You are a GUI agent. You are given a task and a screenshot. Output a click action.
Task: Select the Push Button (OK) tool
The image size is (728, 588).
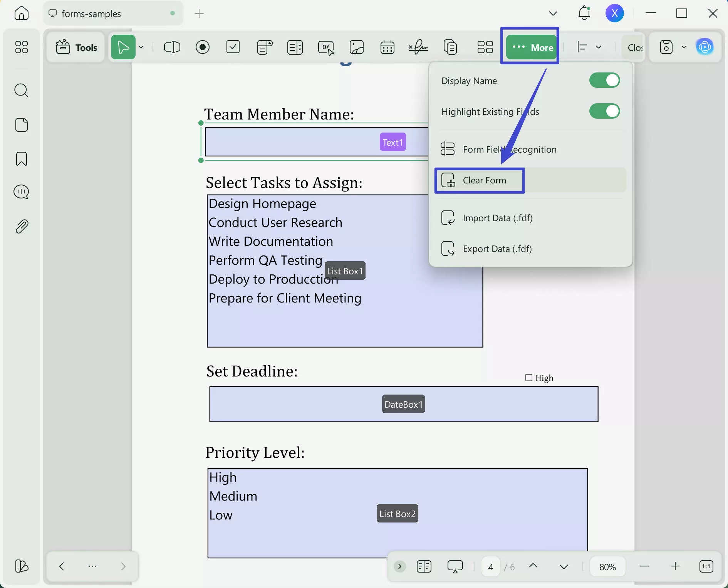[x=326, y=47]
